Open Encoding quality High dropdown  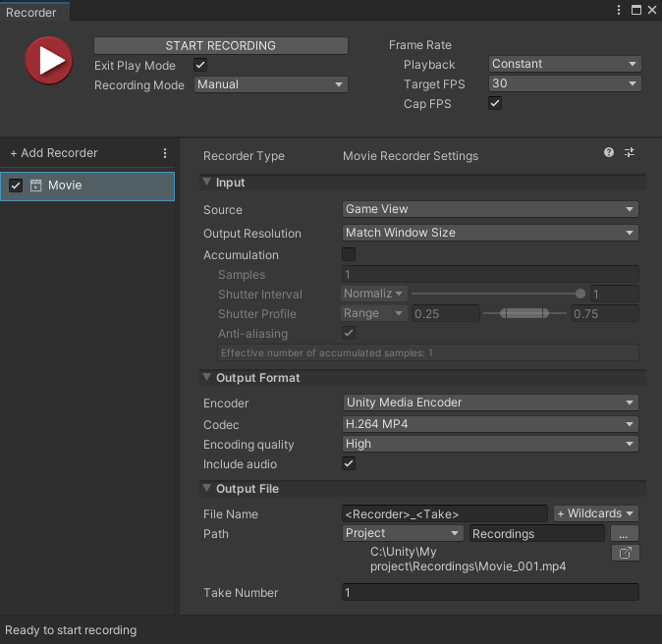click(x=490, y=444)
